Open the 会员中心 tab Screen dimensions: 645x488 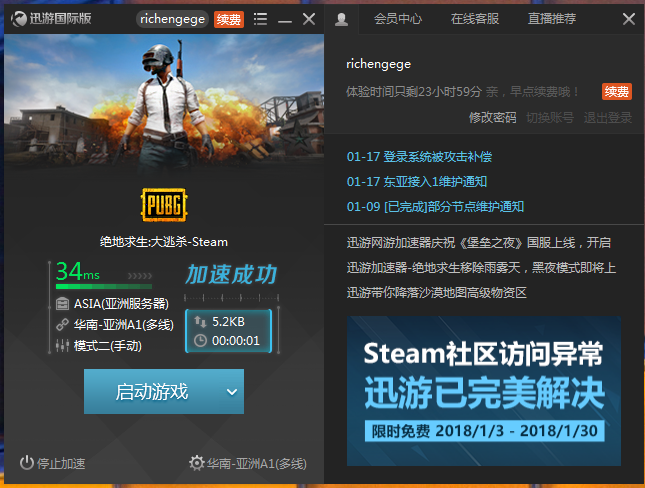[398, 19]
